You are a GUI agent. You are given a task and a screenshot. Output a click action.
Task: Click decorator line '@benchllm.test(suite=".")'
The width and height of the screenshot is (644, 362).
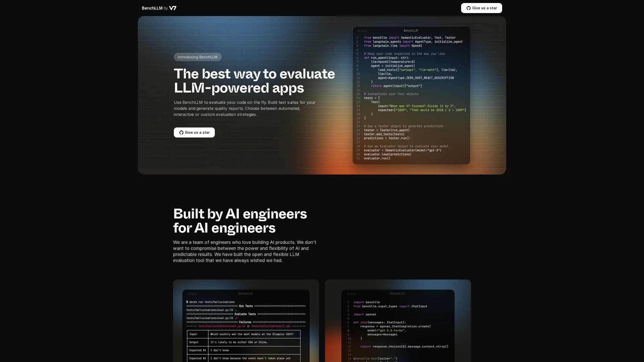[x=375, y=359]
